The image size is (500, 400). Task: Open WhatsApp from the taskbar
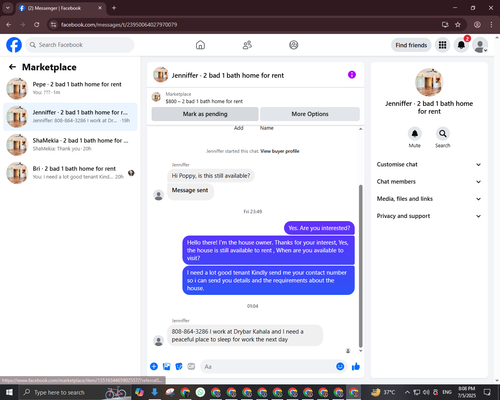(x=200, y=392)
